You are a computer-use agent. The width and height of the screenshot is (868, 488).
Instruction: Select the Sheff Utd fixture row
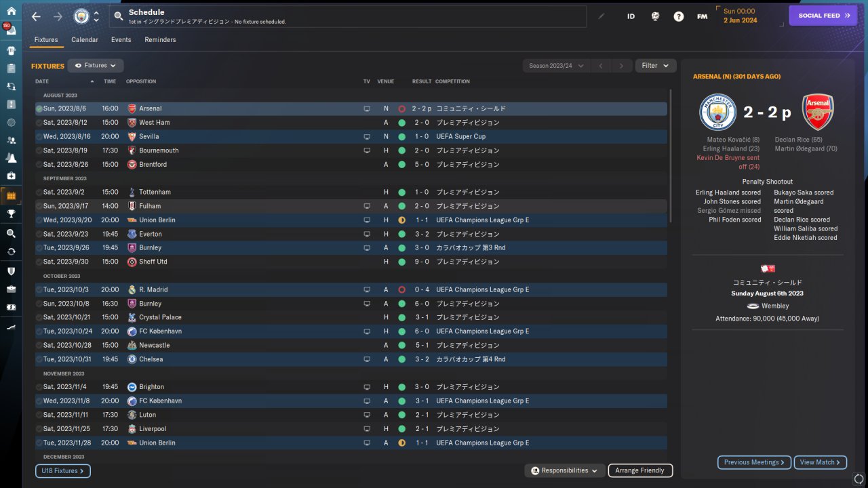(351, 262)
